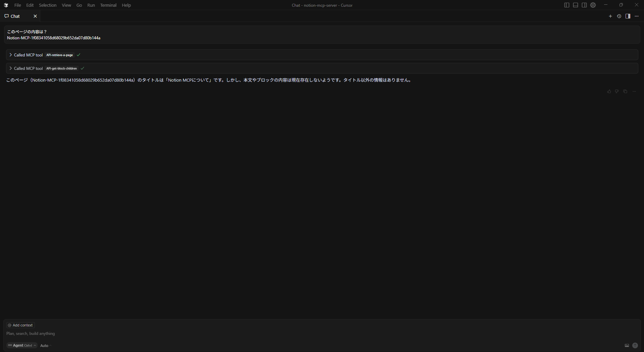This screenshot has height=352, width=644.
Task: Open the Selection menu
Action: point(48,5)
